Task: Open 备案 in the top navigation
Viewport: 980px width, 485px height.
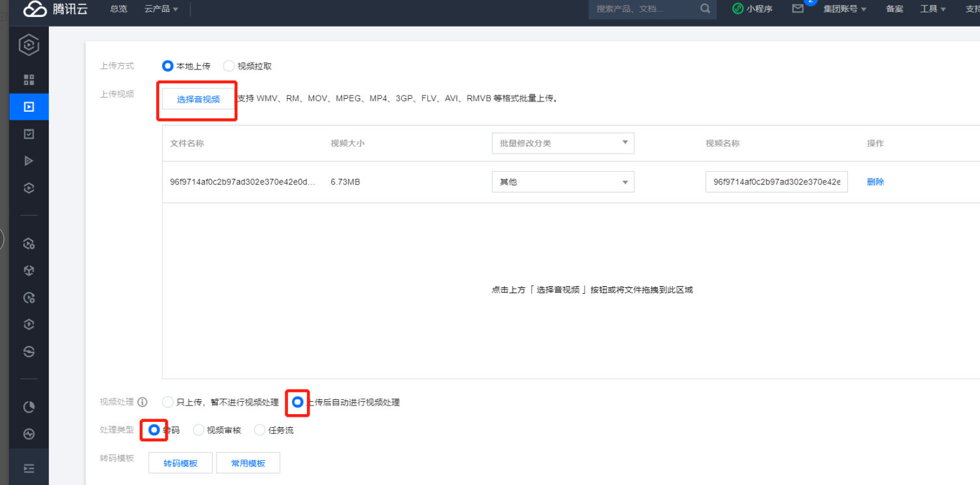Action: coord(894,9)
